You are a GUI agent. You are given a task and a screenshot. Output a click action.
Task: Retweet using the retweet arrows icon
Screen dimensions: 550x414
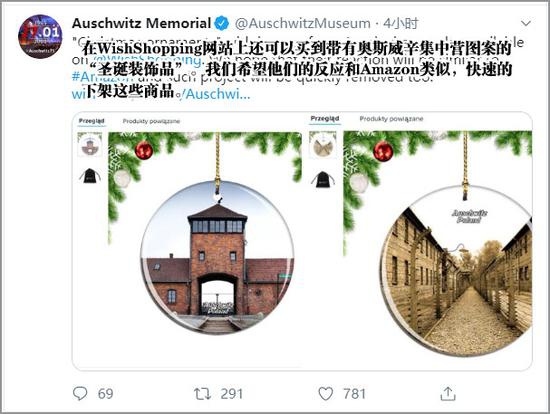coord(202,394)
